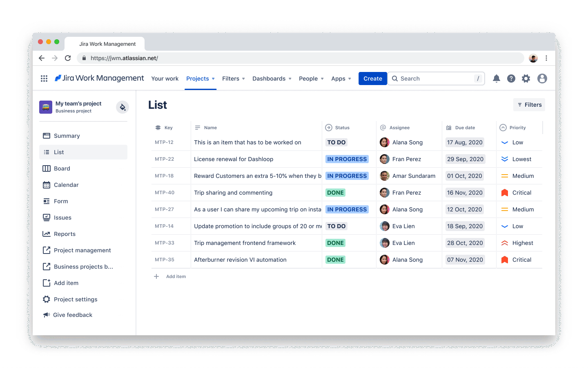Open the settings gear in the top bar

pyautogui.click(x=526, y=79)
